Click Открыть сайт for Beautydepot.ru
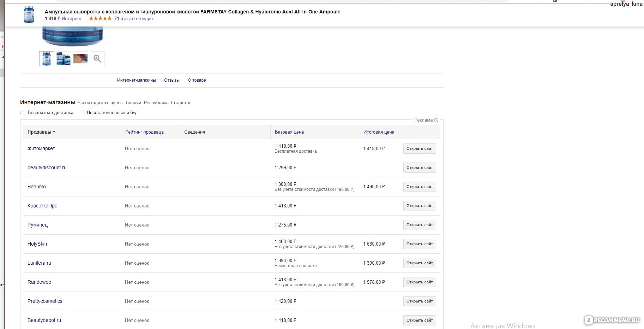 420,321
